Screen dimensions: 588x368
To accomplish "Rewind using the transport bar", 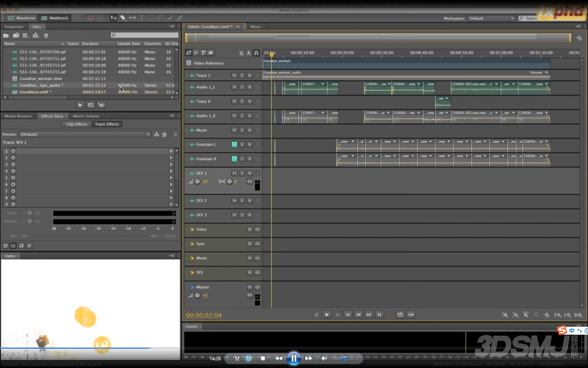I will point(358,315).
